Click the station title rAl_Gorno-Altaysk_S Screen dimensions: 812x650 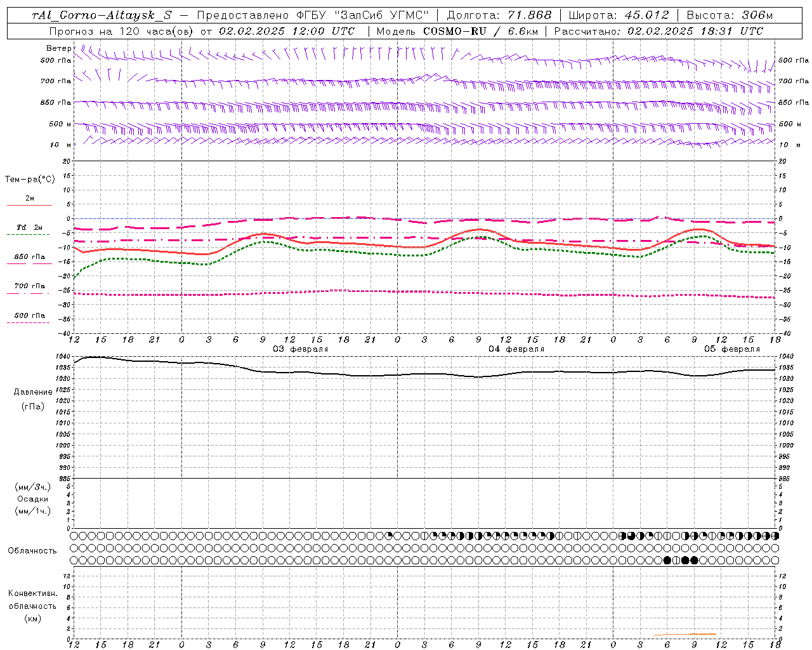click(x=101, y=16)
